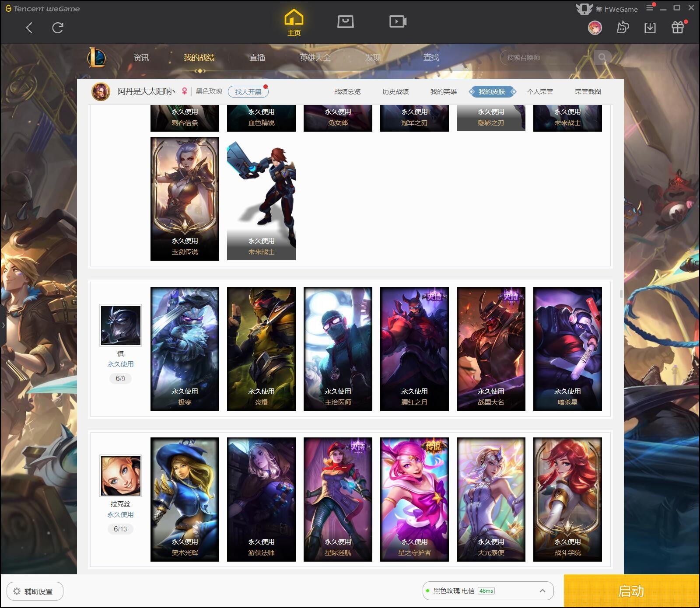Image resolution: width=700 pixels, height=608 pixels.
Task: Switch to 我的战绩 tab
Action: point(199,57)
